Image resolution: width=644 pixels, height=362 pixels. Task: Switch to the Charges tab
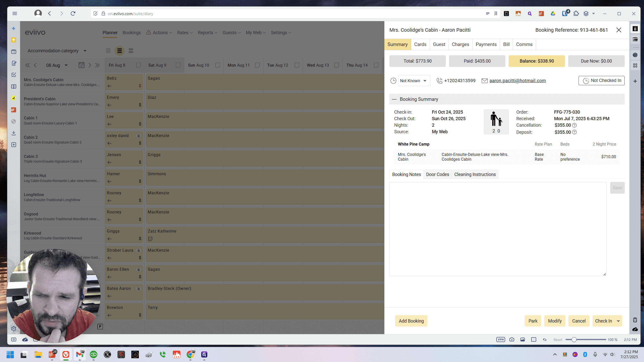tap(460, 44)
